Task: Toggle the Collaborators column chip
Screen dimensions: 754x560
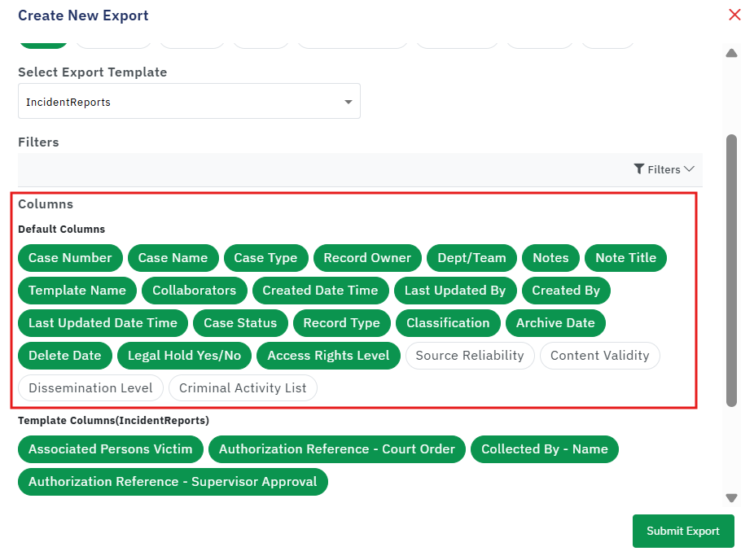Action: pyautogui.click(x=195, y=291)
